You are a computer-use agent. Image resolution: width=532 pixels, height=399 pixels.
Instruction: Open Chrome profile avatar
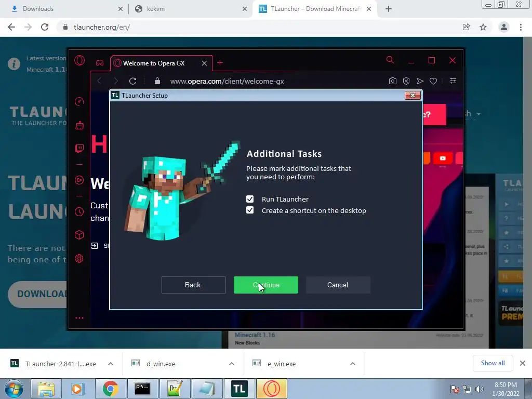(x=504, y=27)
